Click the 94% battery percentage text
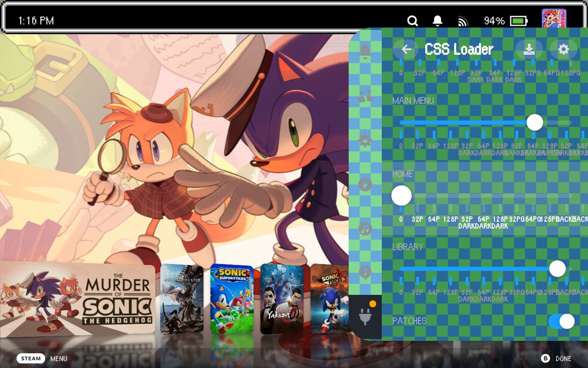 click(x=494, y=21)
